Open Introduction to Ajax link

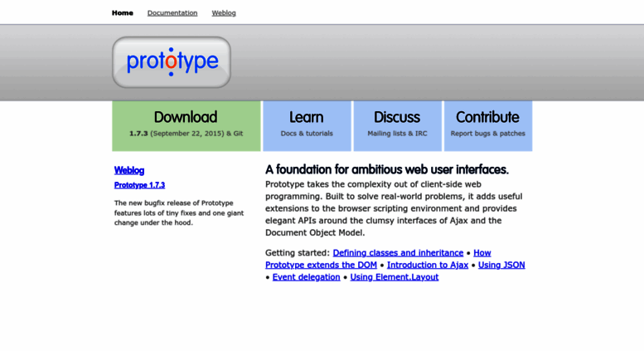coord(428,265)
